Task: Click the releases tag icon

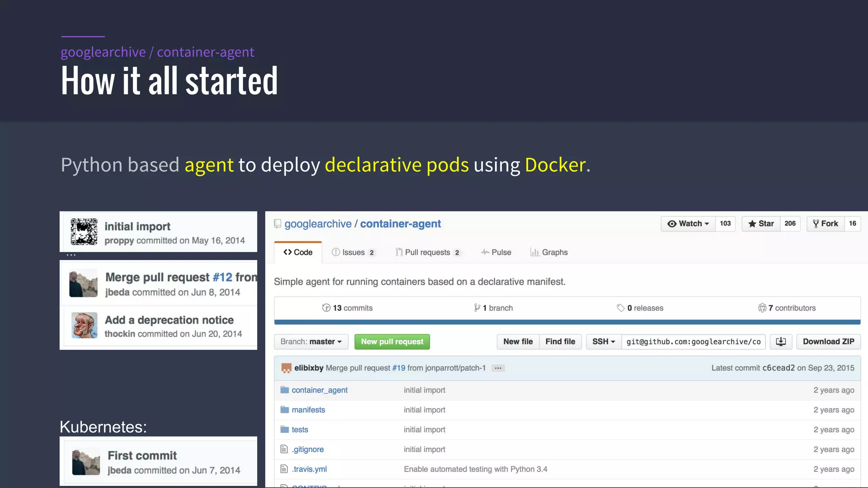Action: point(620,308)
